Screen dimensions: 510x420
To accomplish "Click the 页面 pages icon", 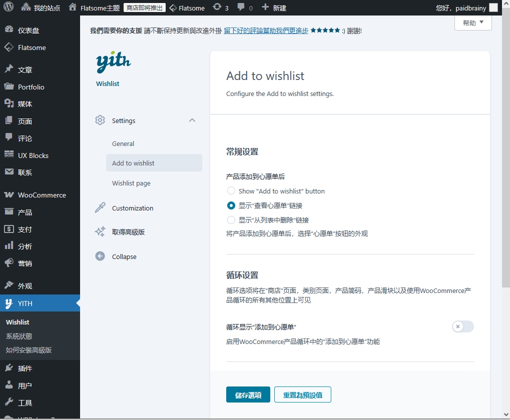I will pyautogui.click(x=9, y=121).
